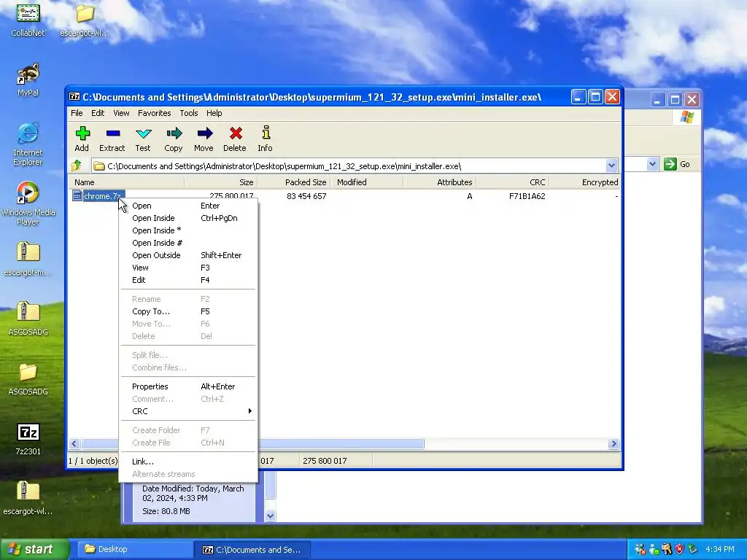The image size is (747, 560).
Task: Open the Explorer window address dropdown
Action: [652, 164]
